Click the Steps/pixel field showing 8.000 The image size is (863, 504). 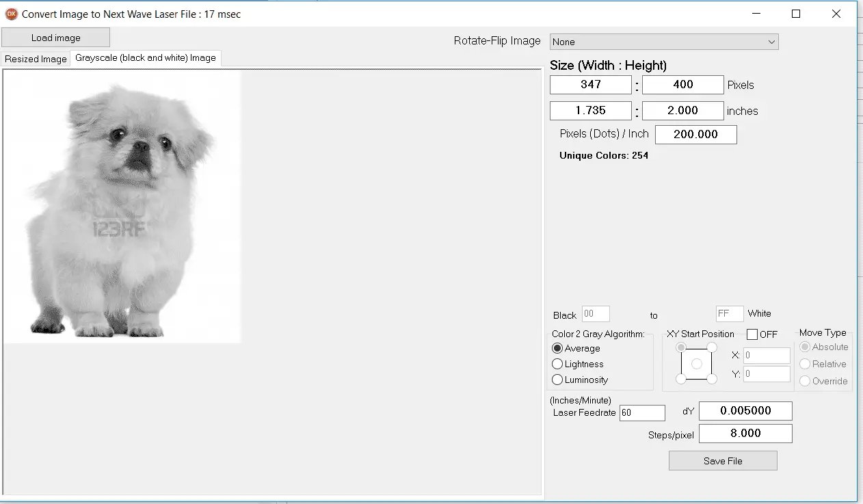pos(745,434)
